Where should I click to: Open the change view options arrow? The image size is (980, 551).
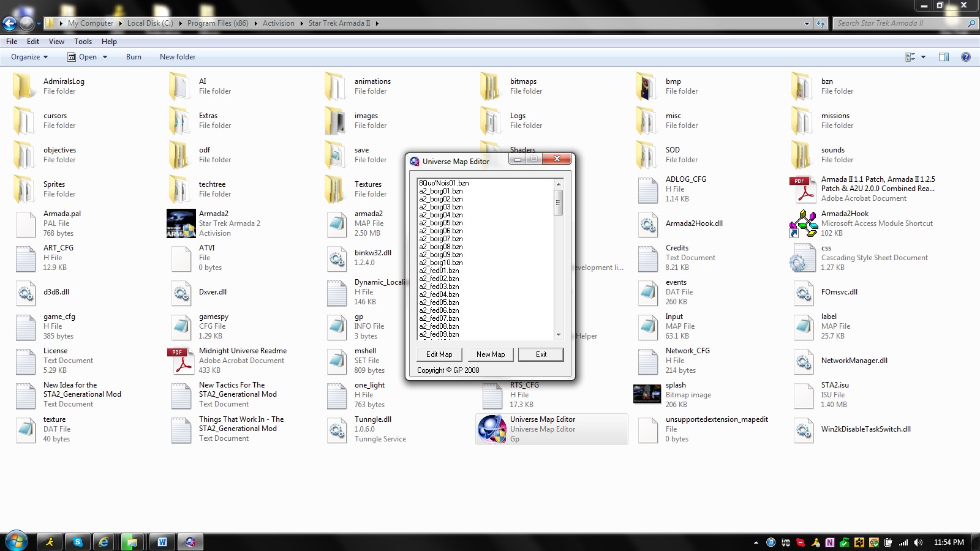(x=924, y=57)
